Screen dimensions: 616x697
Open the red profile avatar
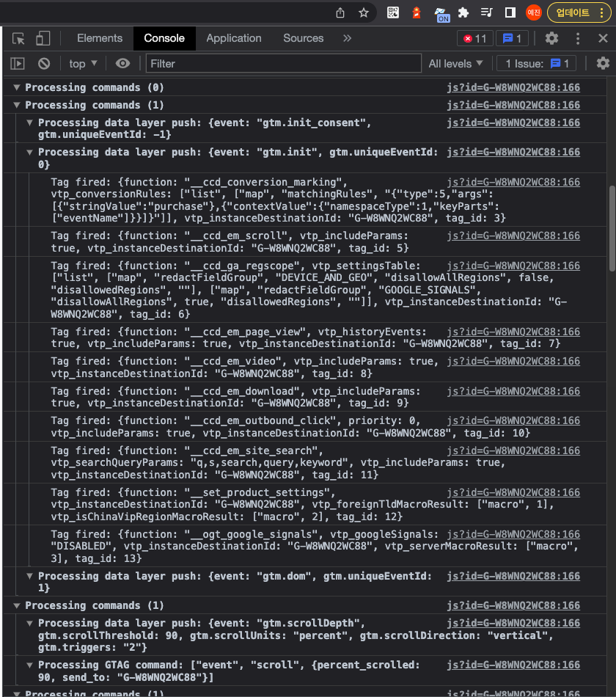coord(533,12)
